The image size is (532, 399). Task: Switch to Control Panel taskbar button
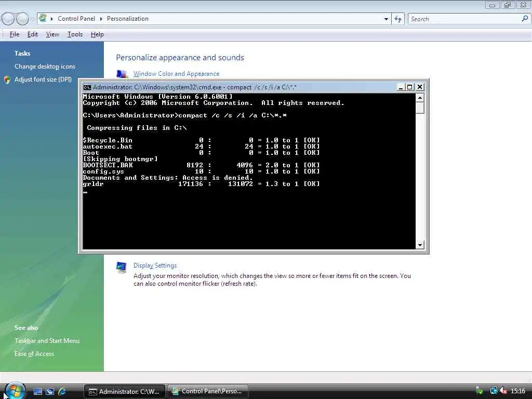tap(208, 391)
